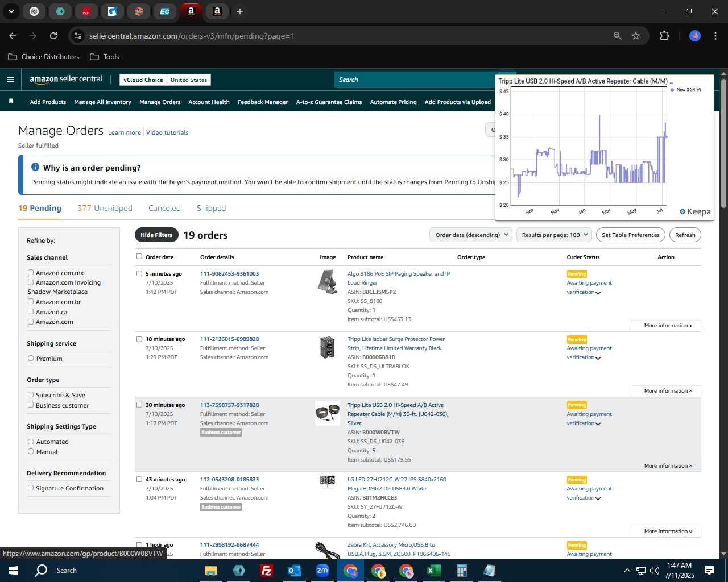Open the Chrome profile avatar
This screenshot has height=582, width=728.
click(x=695, y=36)
